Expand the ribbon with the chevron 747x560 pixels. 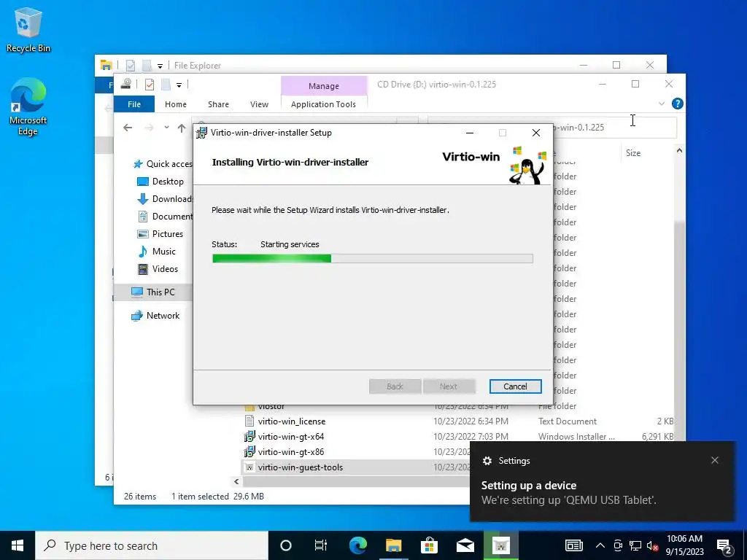point(661,104)
